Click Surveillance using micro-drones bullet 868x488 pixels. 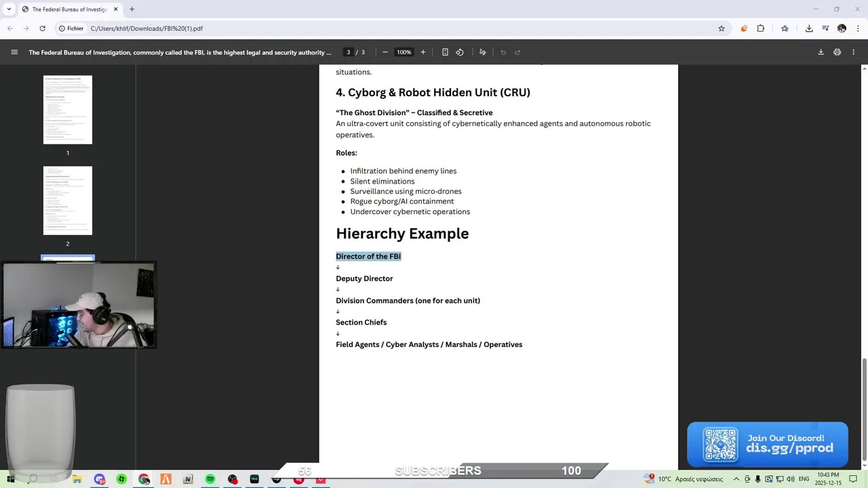pos(406,191)
